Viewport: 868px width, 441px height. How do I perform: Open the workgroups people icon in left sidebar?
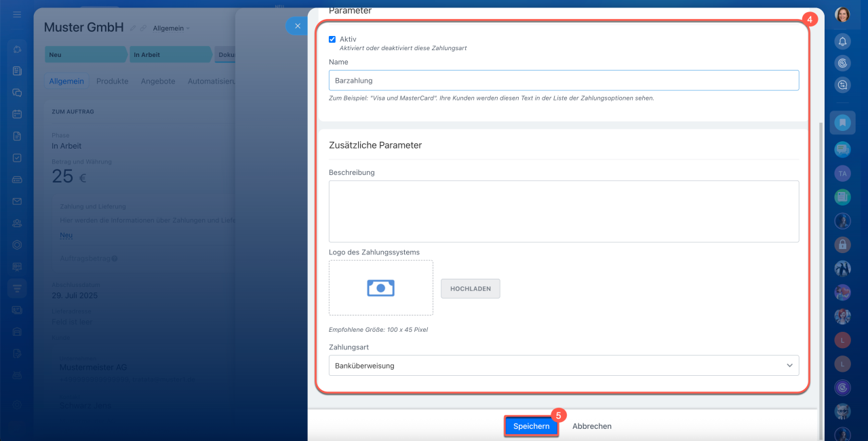pyautogui.click(x=17, y=223)
